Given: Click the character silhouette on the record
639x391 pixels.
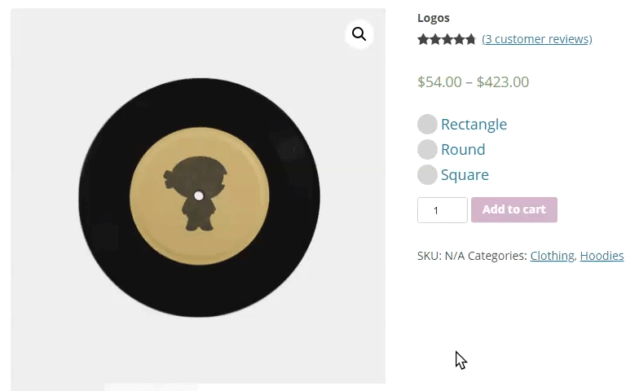Looking at the screenshot, I should 196,193.
